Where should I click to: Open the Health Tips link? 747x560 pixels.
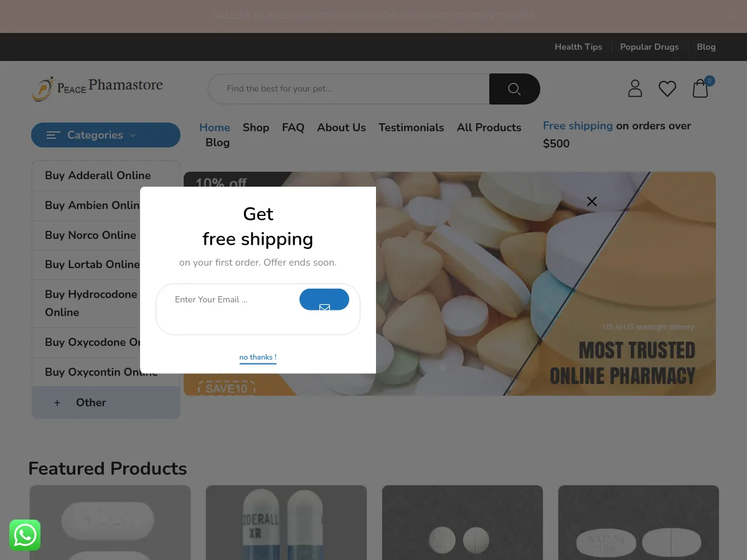click(578, 47)
